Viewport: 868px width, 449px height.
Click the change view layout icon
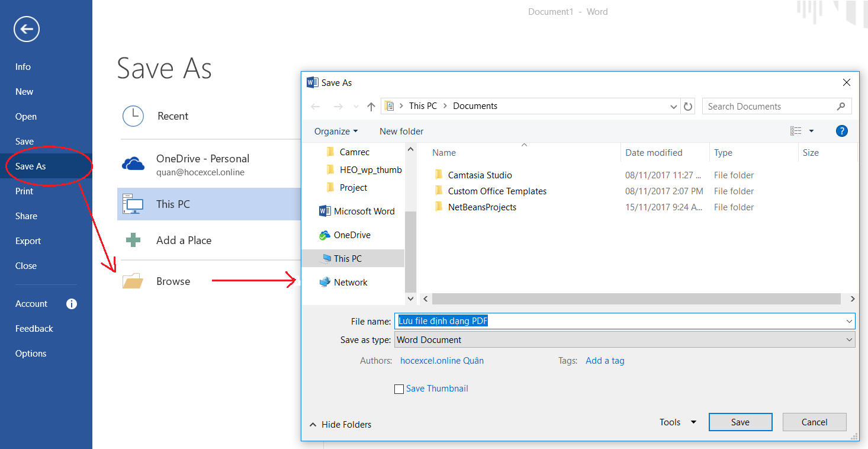pyautogui.click(x=796, y=131)
